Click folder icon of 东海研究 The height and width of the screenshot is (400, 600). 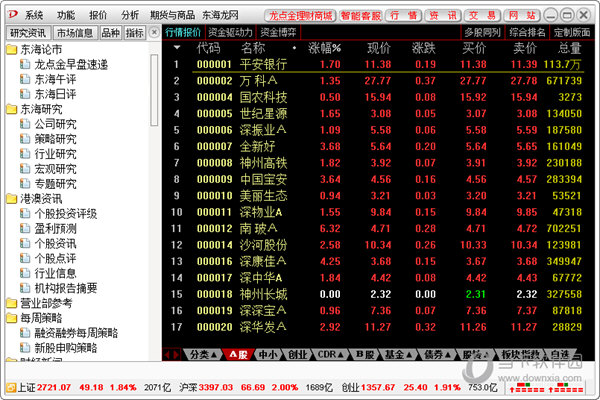(11, 109)
